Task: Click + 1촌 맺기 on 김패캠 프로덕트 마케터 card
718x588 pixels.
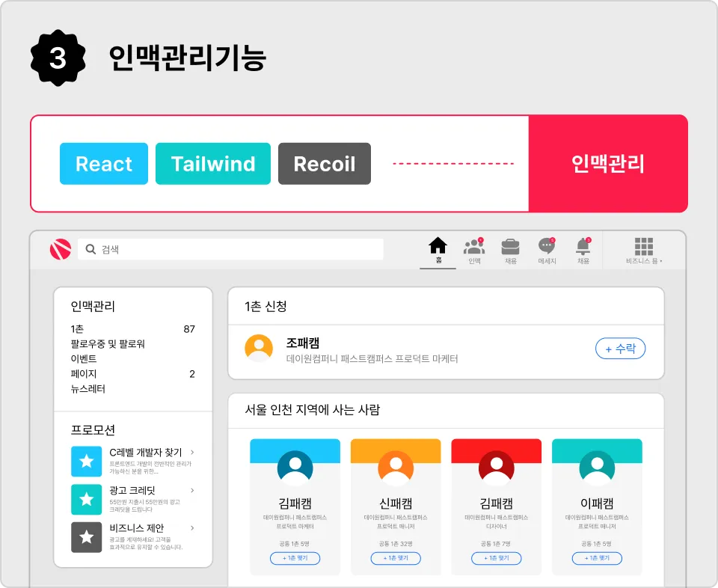Action: [x=295, y=558]
